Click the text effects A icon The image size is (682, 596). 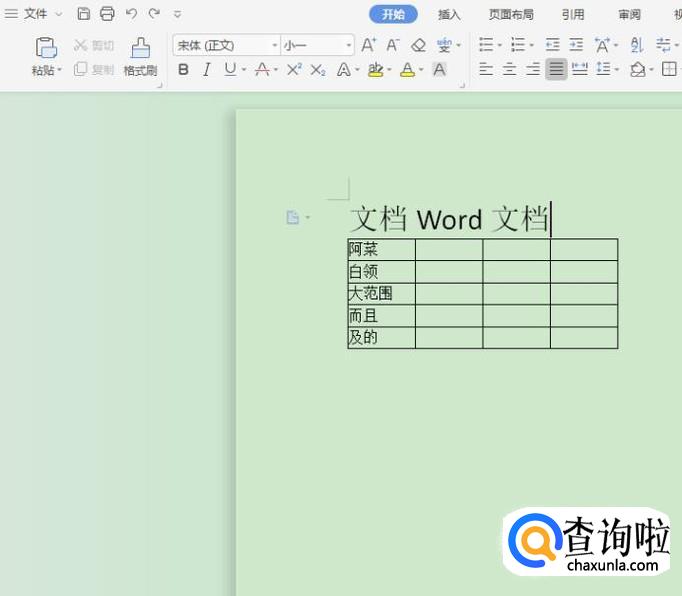click(x=344, y=70)
